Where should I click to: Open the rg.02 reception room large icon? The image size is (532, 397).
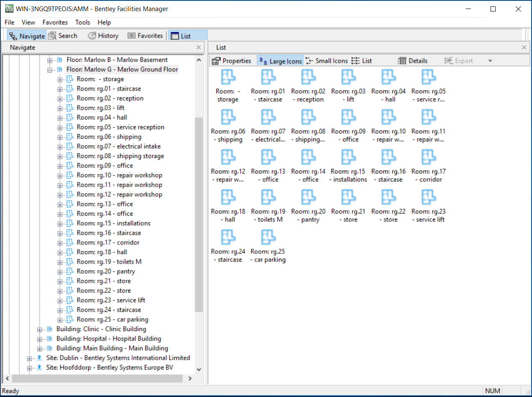[308, 78]
